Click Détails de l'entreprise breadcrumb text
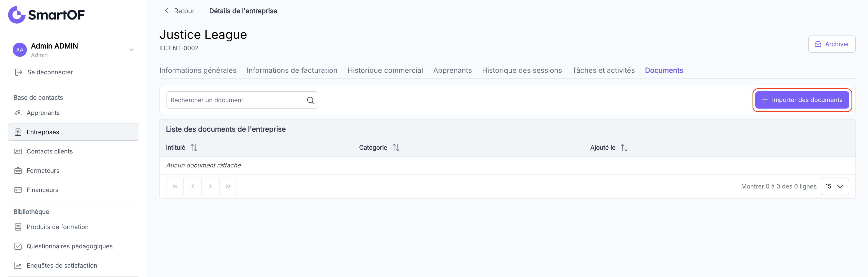The width and height of the screenshot is (868, 277). click(x=243, y=11)
